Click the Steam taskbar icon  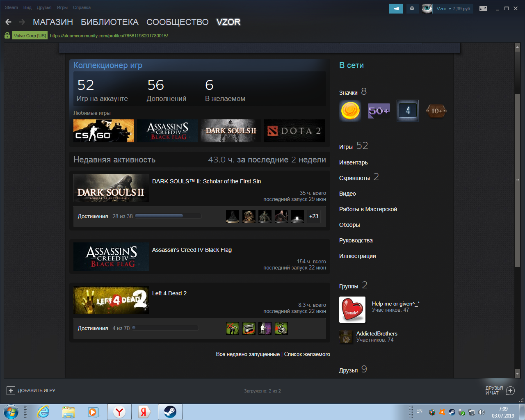170,412
